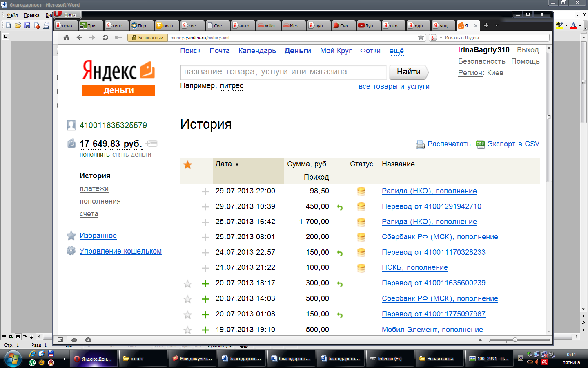Switch to the Пер… tab
Viewport: 588px width, 368px height.
tap(141, 25)
